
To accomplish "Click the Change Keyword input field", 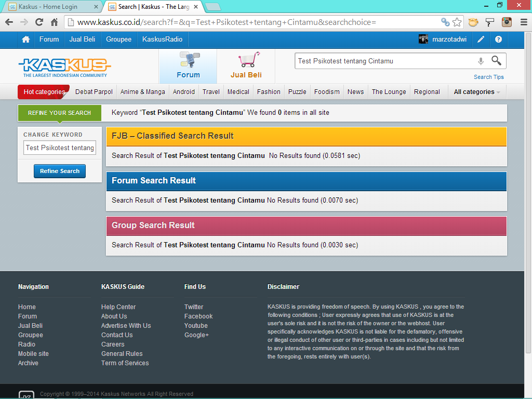I will point(60,148).
